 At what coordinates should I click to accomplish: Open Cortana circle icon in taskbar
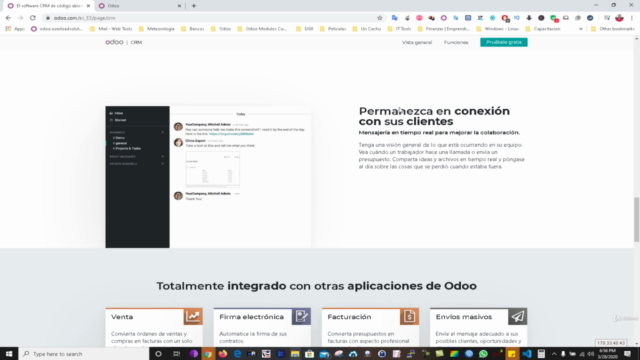click(x=158, y=354)
